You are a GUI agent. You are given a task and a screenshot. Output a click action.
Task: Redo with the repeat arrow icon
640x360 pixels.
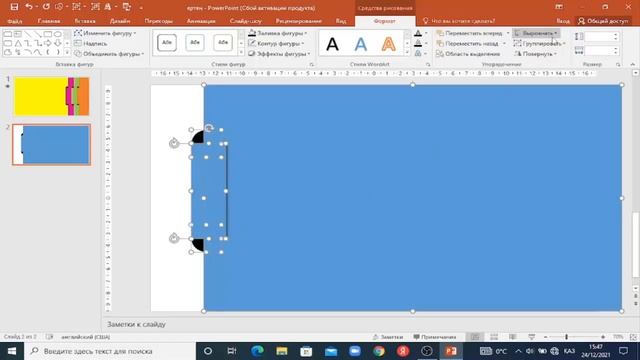[x=46, y=7]
